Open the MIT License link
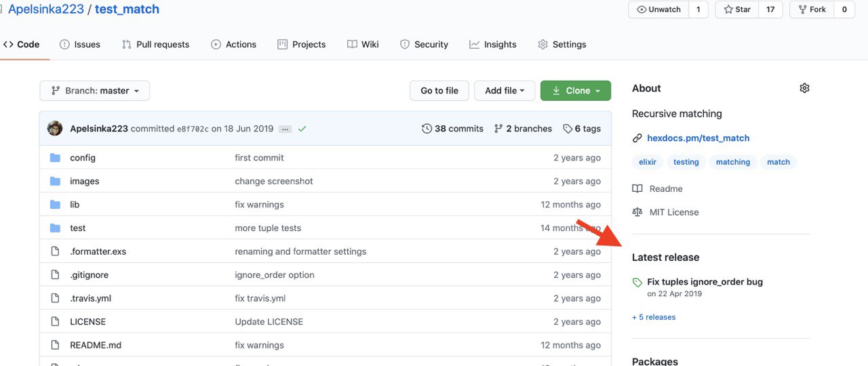Screen dimensions: 868x366 pyautogui.click(x=674, y=212)
